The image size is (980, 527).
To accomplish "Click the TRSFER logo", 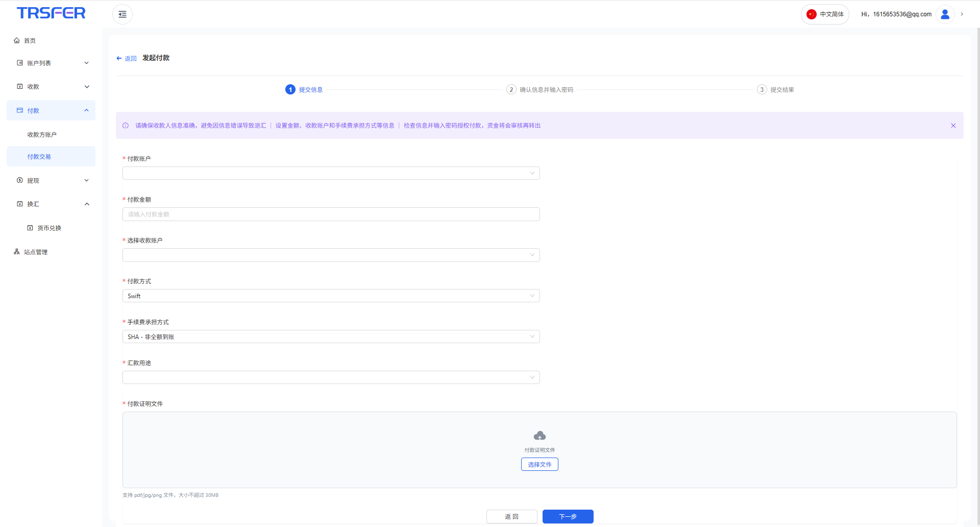I will tap(51, 13).
